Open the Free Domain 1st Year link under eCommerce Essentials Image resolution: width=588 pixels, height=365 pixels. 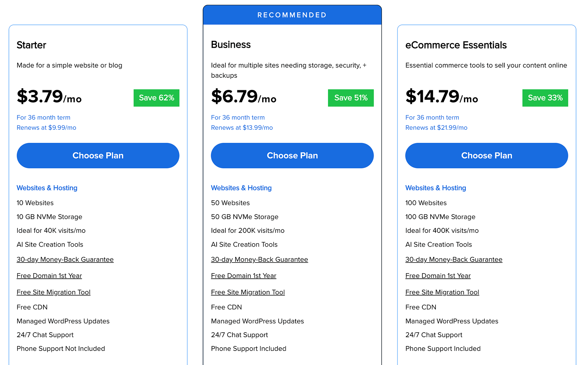pyautogui.click(x=438, y=276)
